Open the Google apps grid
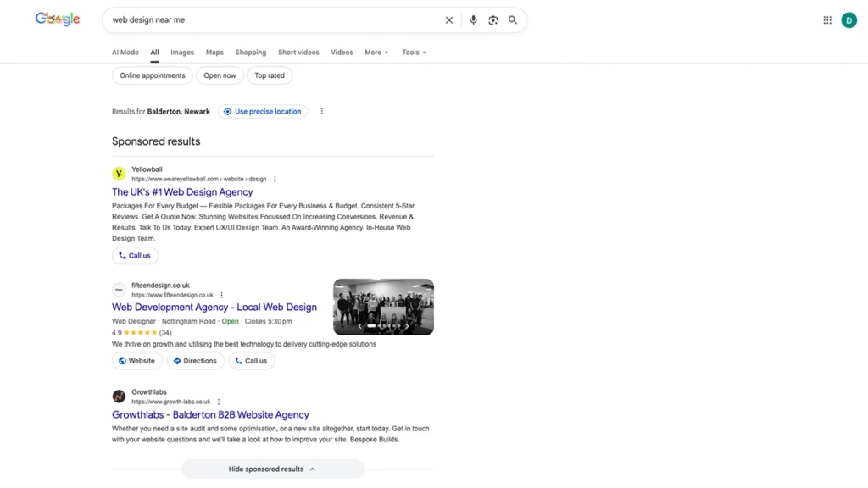 (826, 19)
